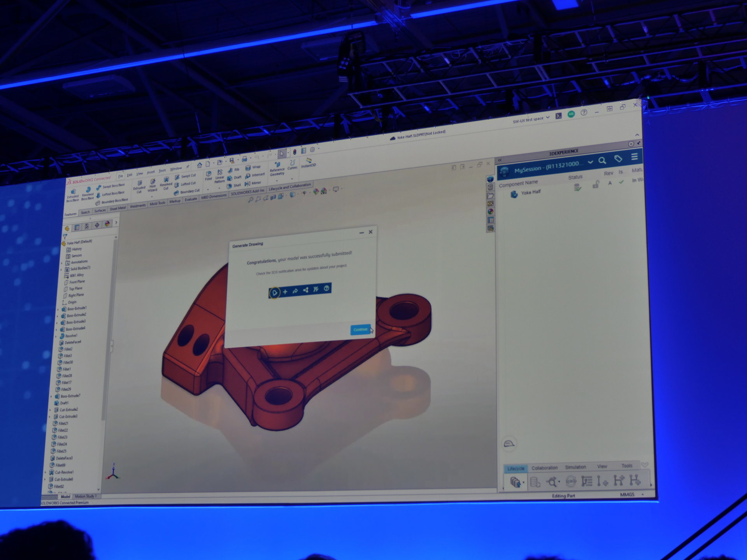The image size is (747, 560).
Task: Click the Lofted Cut tool
Action: (x=185, y=184)
